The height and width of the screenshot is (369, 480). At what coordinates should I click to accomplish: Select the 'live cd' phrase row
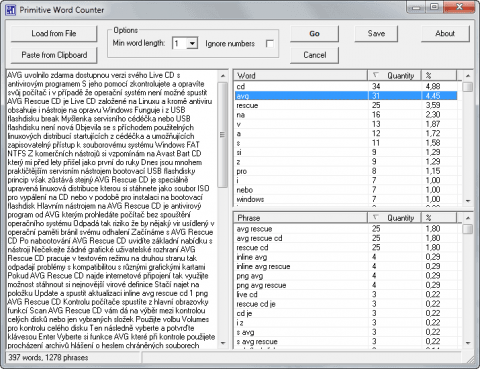346,294
